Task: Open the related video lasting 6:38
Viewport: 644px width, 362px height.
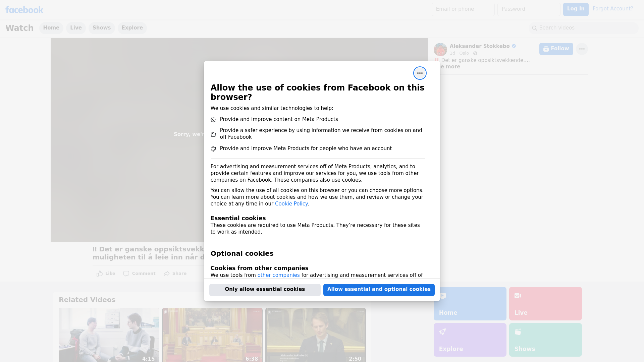Action: (x=212, y=335)
